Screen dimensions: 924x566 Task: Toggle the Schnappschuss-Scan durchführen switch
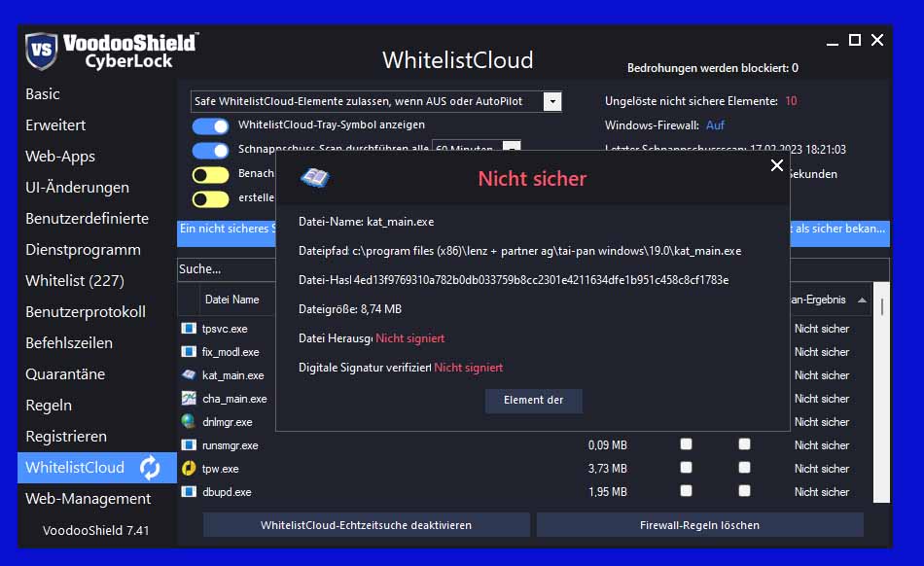click(210, 151)
